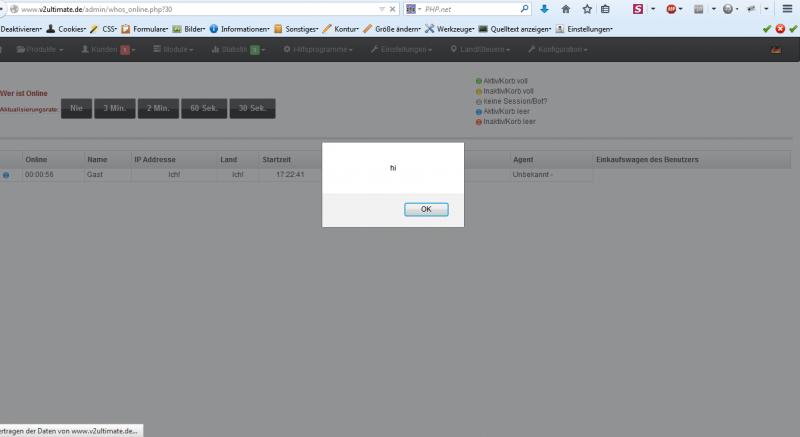800x437 pixels.
Task: Set refresh rate to 30 Sek.
Action: 251,108
